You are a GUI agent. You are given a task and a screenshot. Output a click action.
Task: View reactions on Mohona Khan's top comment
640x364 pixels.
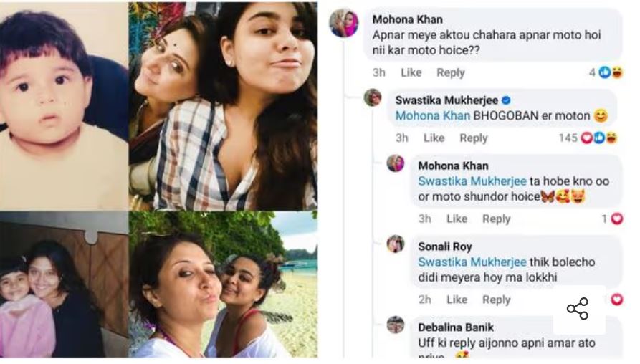pos(606,72)
